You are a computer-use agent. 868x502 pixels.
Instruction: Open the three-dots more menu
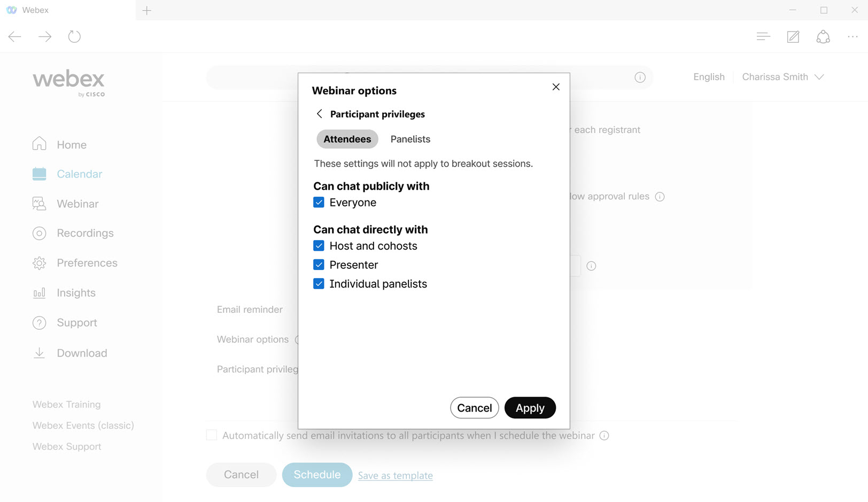(x=852, y=36)
